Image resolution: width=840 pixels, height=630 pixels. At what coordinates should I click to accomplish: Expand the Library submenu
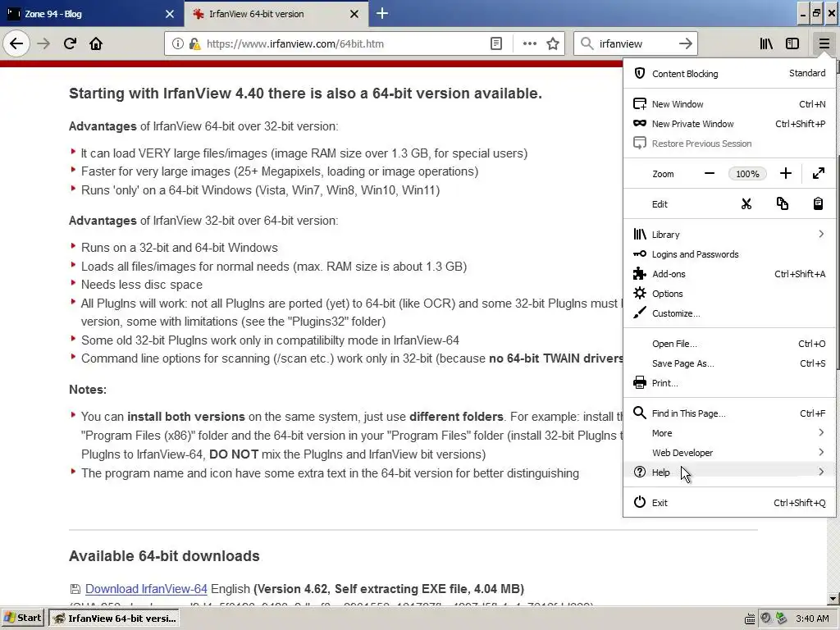pos(729,235)
